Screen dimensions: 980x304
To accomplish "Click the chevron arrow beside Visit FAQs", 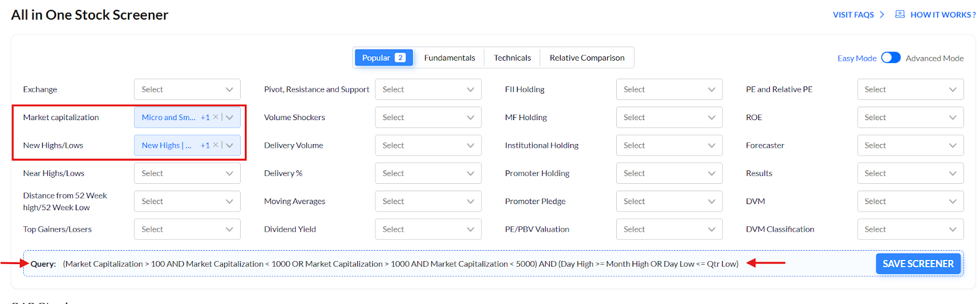I will tap(882, 15).
